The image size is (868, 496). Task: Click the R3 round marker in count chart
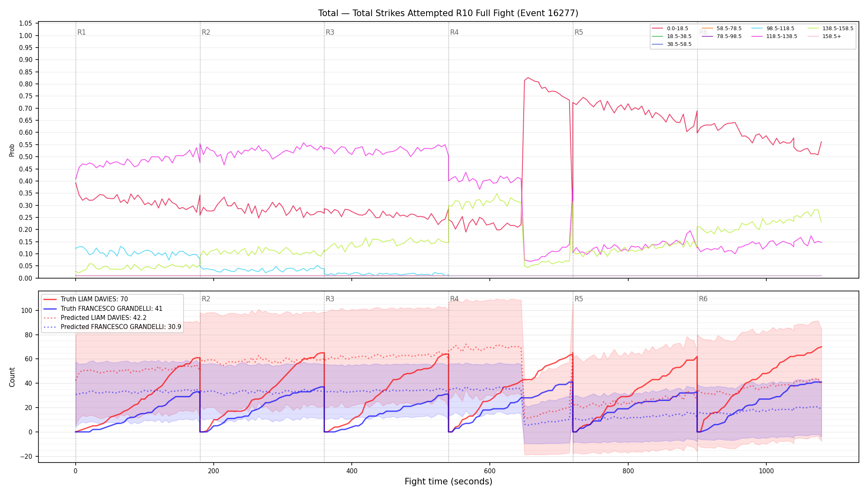(x=330, y=299)
